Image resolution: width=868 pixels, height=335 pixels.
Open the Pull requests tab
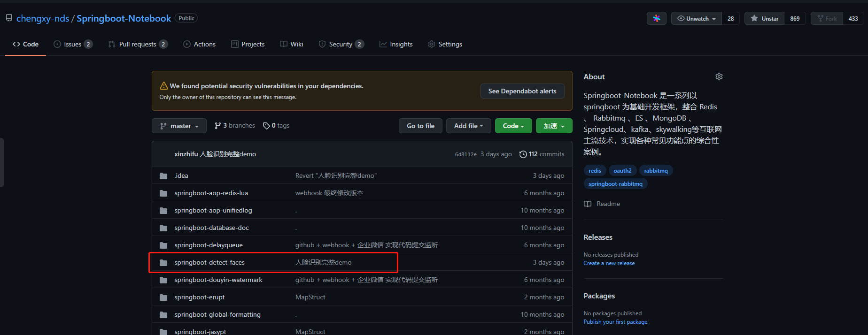[137, 44]
